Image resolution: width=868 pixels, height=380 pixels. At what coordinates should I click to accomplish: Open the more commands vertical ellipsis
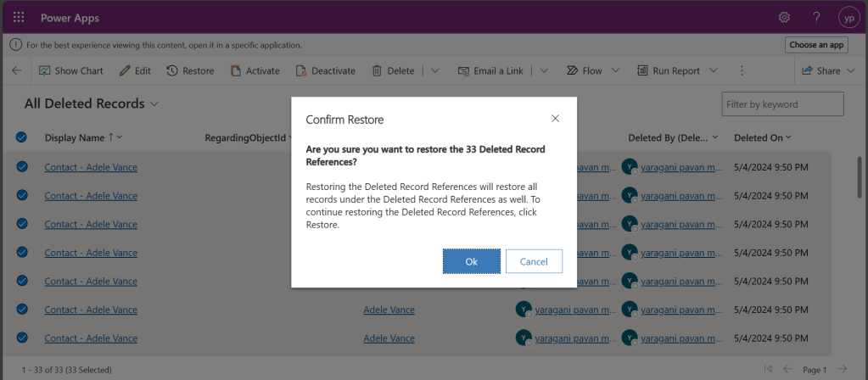coord(742,71)
